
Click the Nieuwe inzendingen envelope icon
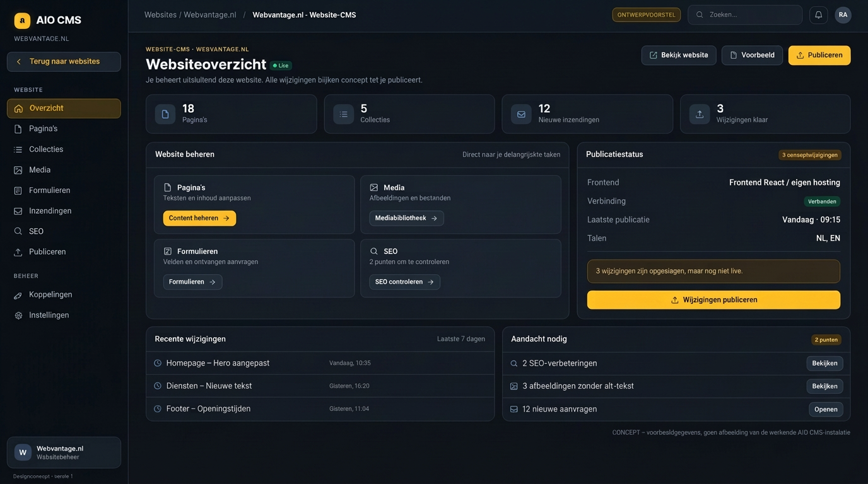[x=521, y=114]
